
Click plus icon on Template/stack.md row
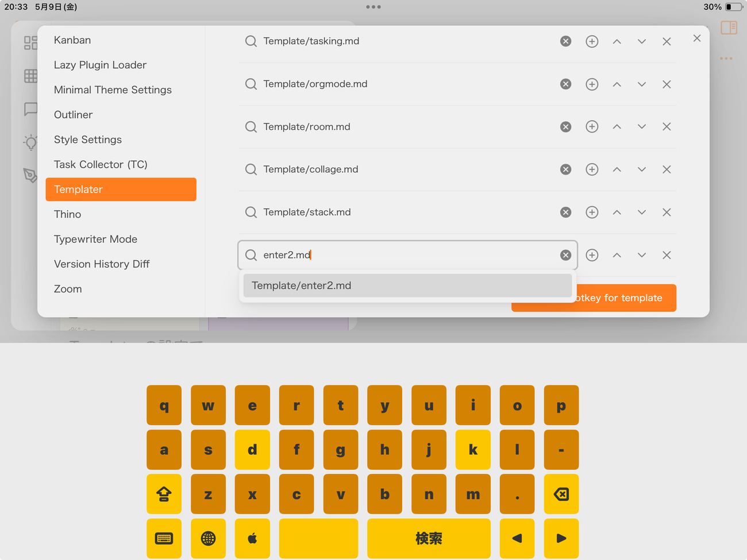point(592,213)
